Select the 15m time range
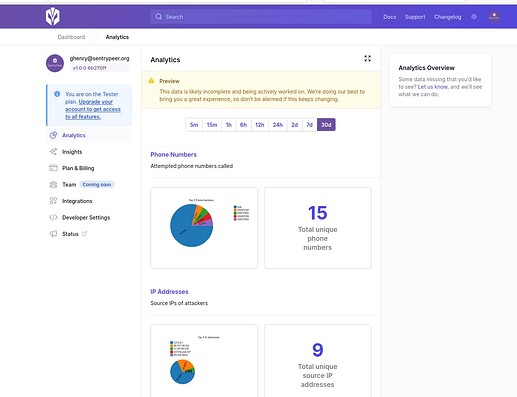The height and width of the screenshot is (397, 517). (x=212, y=125)
